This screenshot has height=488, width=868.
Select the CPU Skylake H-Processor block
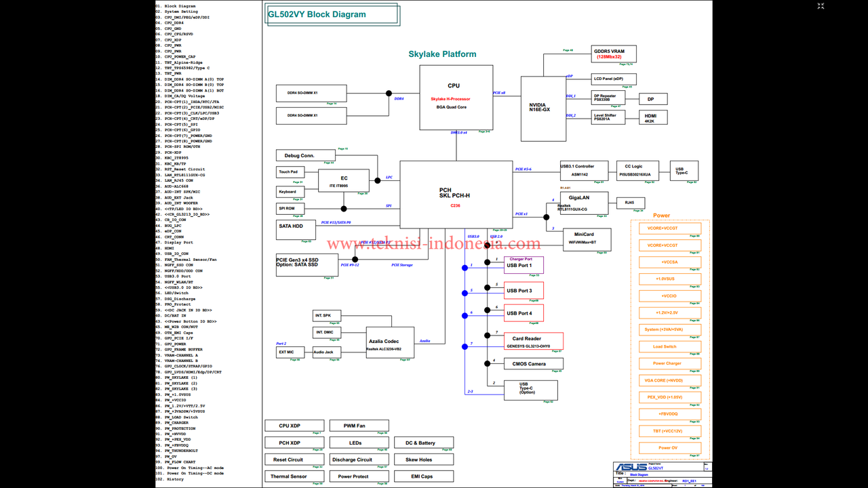(x=456, y=97)
